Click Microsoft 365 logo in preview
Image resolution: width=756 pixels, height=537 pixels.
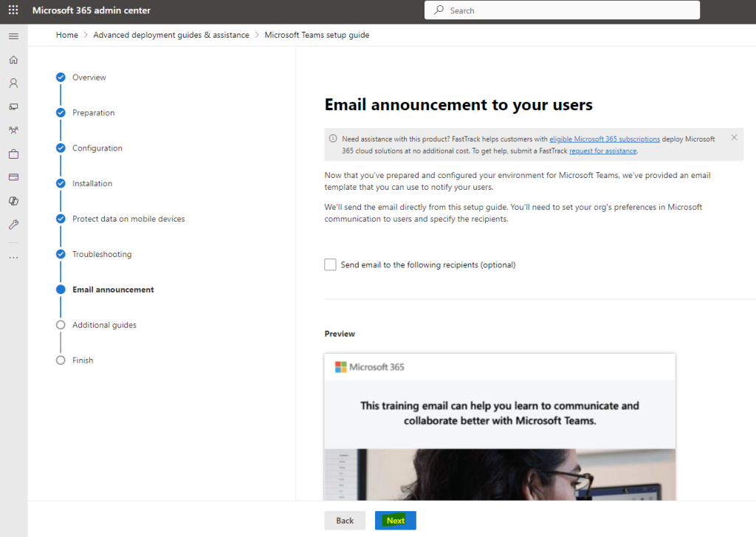[370, 367]
